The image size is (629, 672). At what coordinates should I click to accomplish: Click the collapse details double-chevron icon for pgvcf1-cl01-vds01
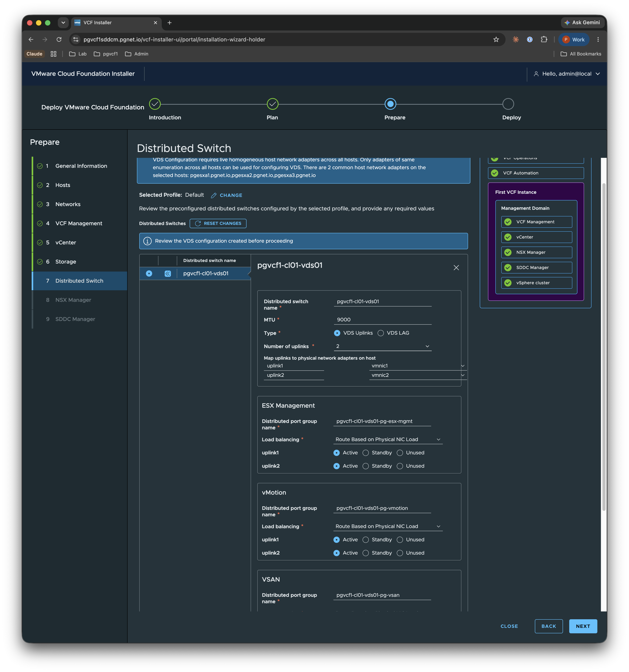tap(168, 273)
